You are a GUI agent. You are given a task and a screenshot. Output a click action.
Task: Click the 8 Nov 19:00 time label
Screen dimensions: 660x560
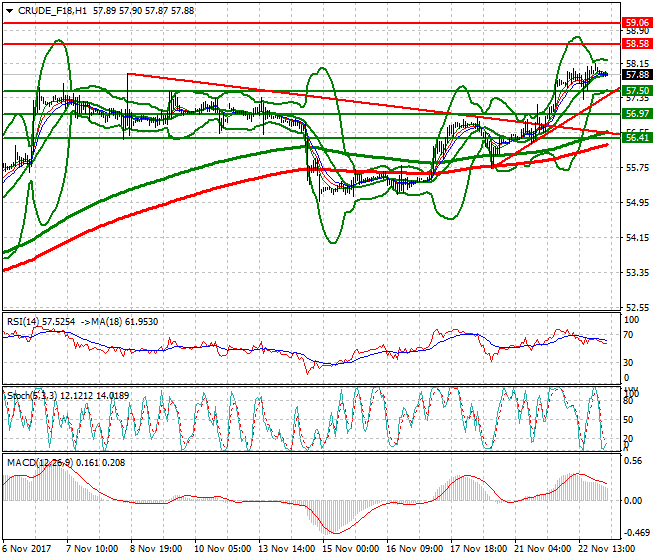coord(156,549)
